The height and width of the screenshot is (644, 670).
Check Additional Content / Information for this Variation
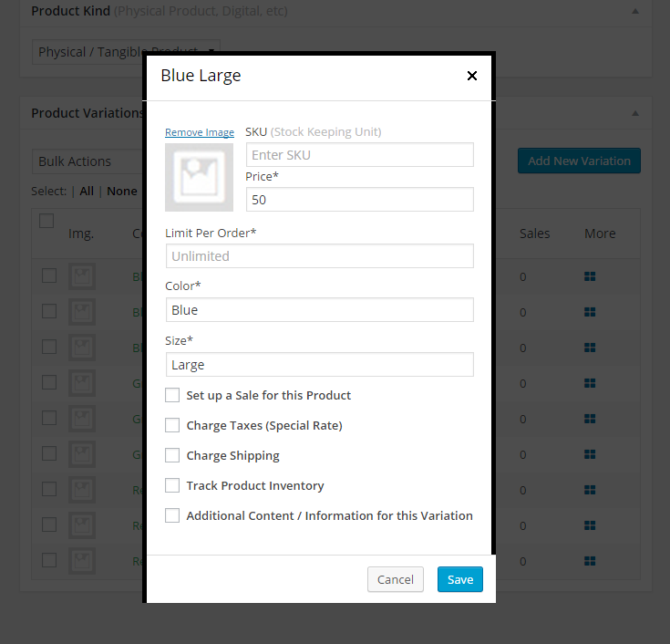[172, 515]
